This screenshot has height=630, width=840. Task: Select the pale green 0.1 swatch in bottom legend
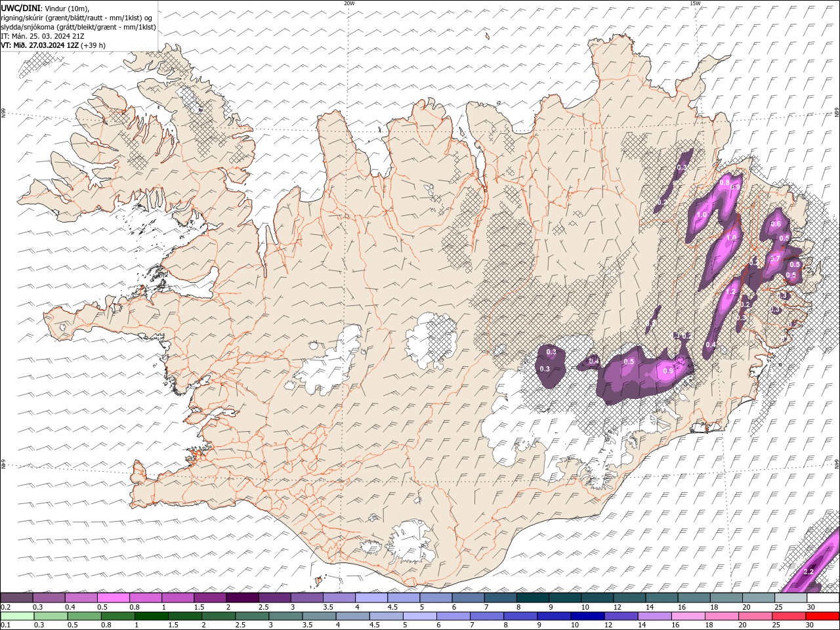coord(16,616)
